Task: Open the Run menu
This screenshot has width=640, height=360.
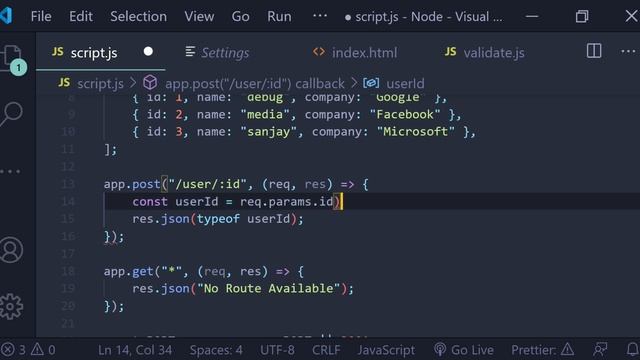Action: coord(279,17)
